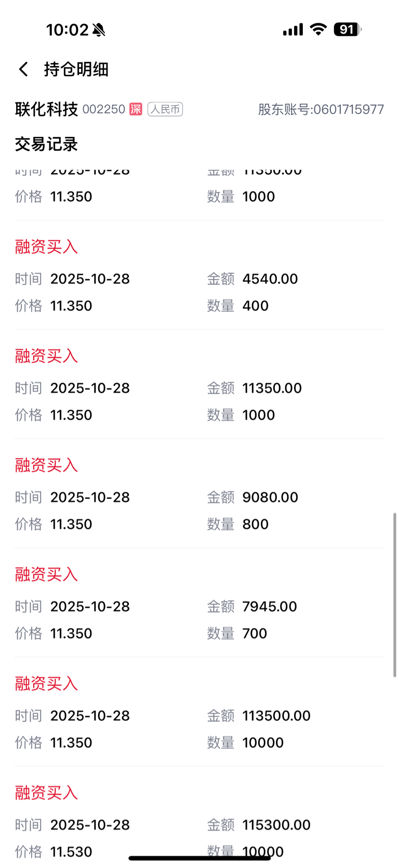Tap the silent mode bell icon
Viewport: 399px width, 868px height.
click(99, 30)
